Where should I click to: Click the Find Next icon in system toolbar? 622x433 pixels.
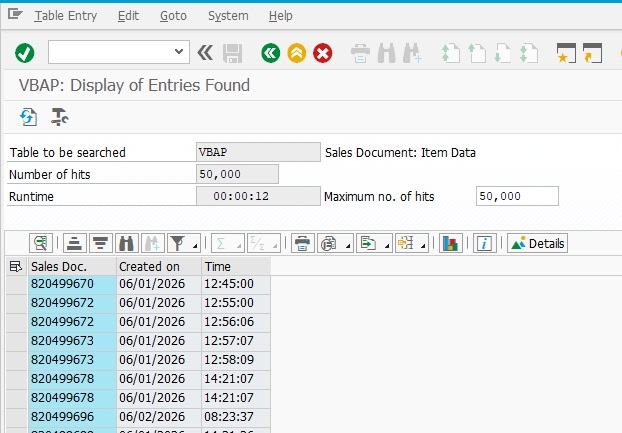413,53
